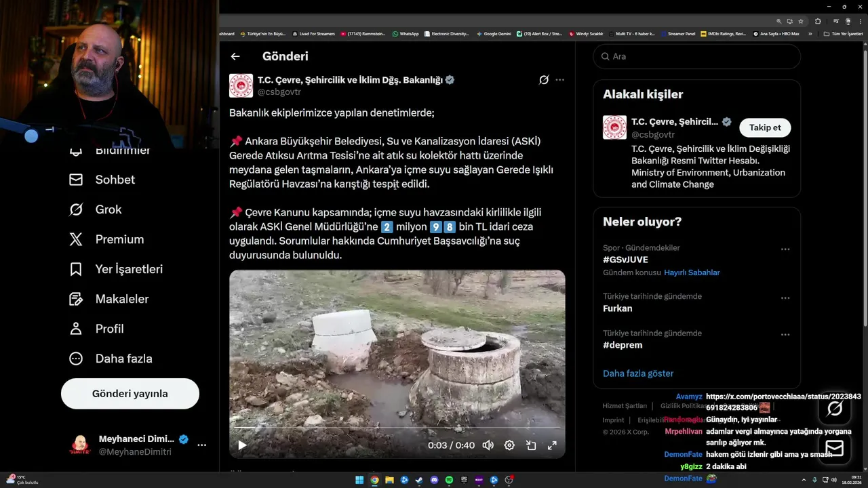This screenshot has height=488, width=868.
Task: Open Chrome extensions puzzle icon
Action: (818, 21)
